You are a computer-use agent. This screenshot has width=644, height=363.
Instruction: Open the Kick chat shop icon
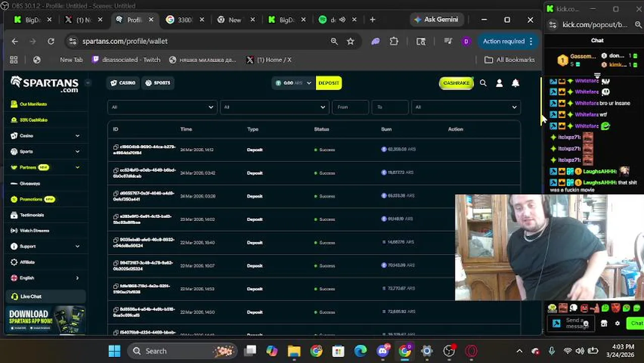coord(604,323)
